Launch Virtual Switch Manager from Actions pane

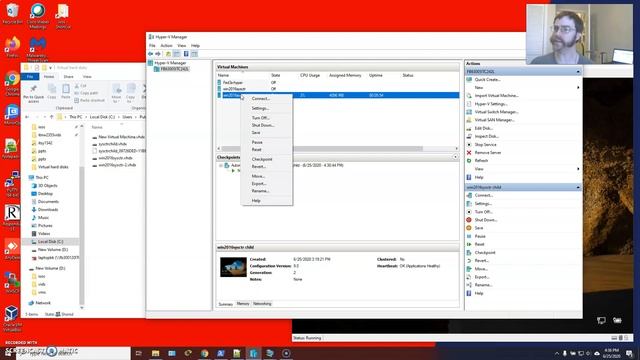click(496, 112)
